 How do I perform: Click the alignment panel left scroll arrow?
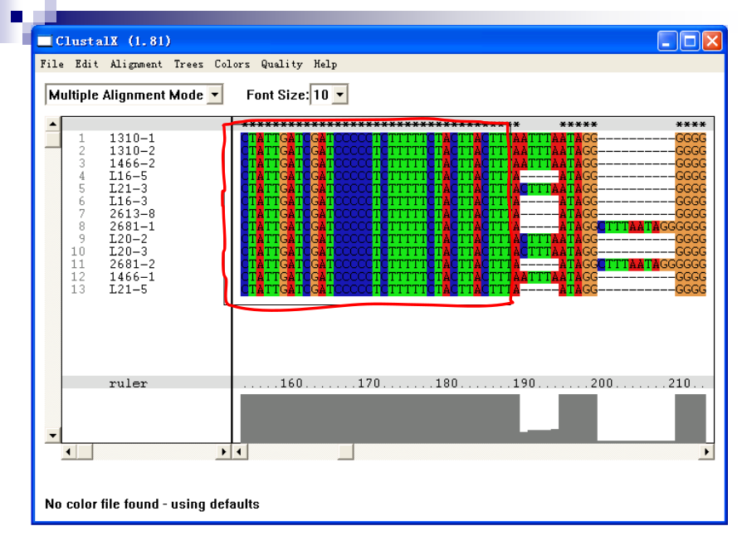pyautogui.click(x=239, y=451)
